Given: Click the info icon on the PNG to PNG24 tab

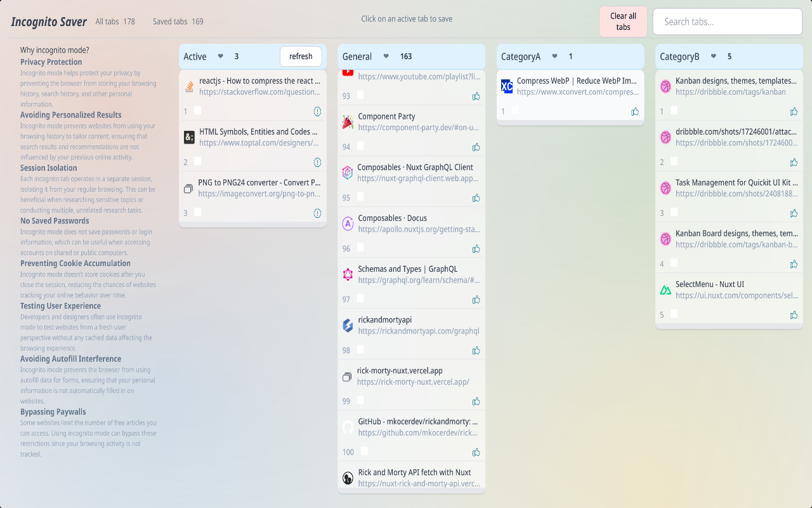Looking at the screenshot, I should 317,213.
